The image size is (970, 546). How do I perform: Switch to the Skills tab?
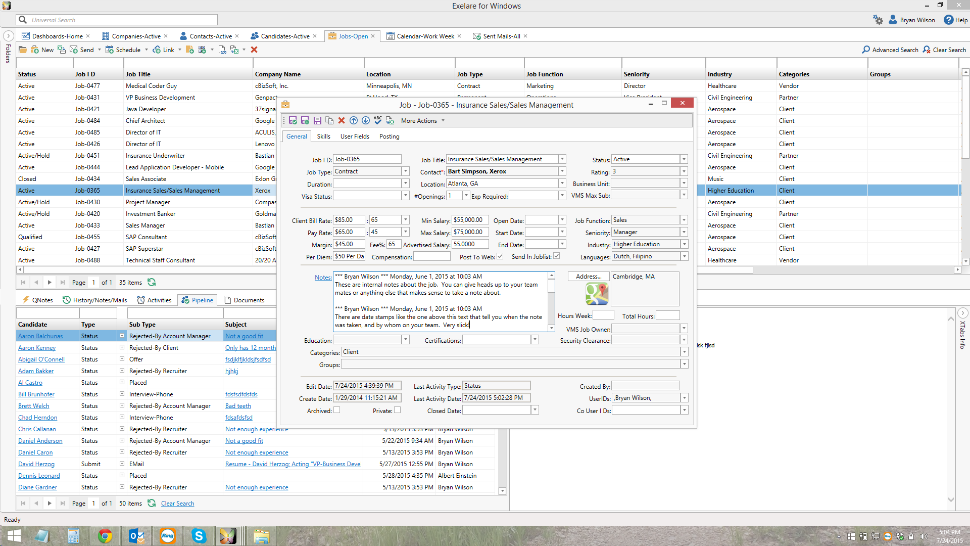tap(324, 136)
